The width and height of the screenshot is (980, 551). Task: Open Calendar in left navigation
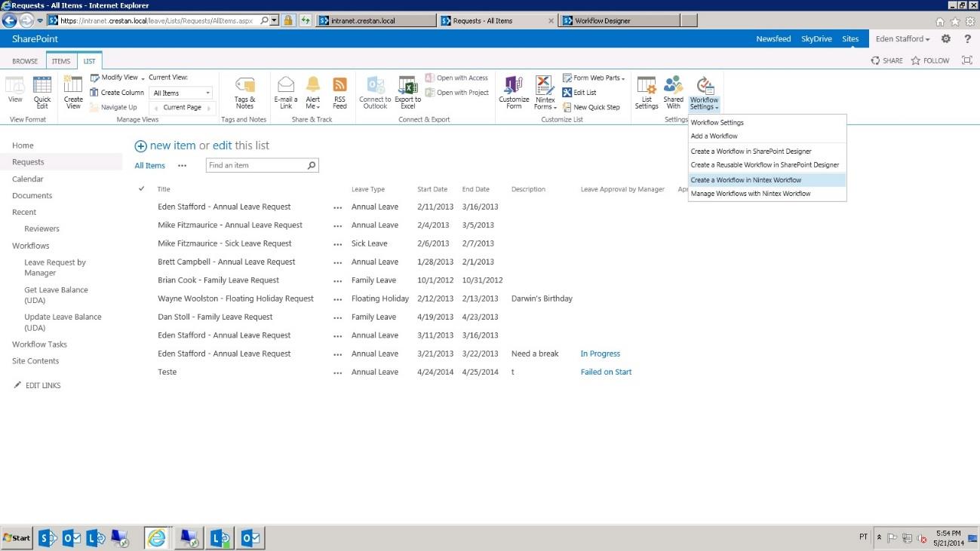point(28,179)
